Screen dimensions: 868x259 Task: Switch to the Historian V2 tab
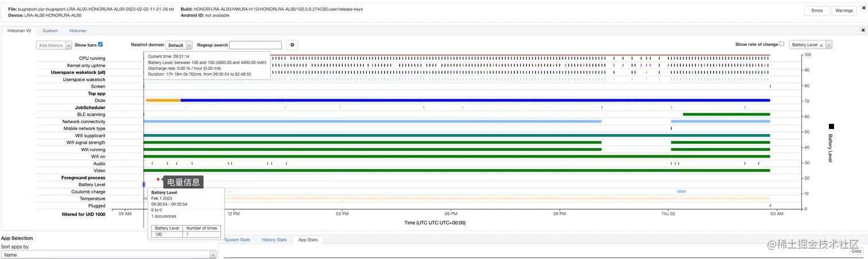(20, 31)
